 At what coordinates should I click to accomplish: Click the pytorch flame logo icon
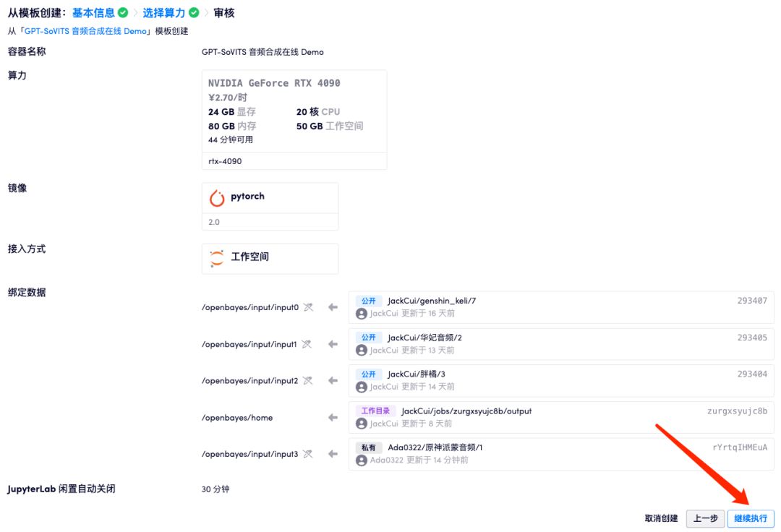point(217,197)
